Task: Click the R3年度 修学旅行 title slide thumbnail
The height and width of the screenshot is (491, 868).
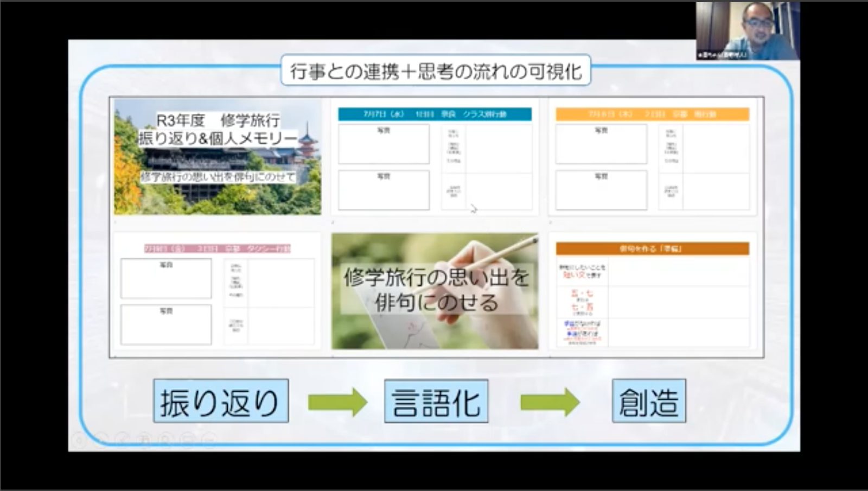Action: [218, 156]
